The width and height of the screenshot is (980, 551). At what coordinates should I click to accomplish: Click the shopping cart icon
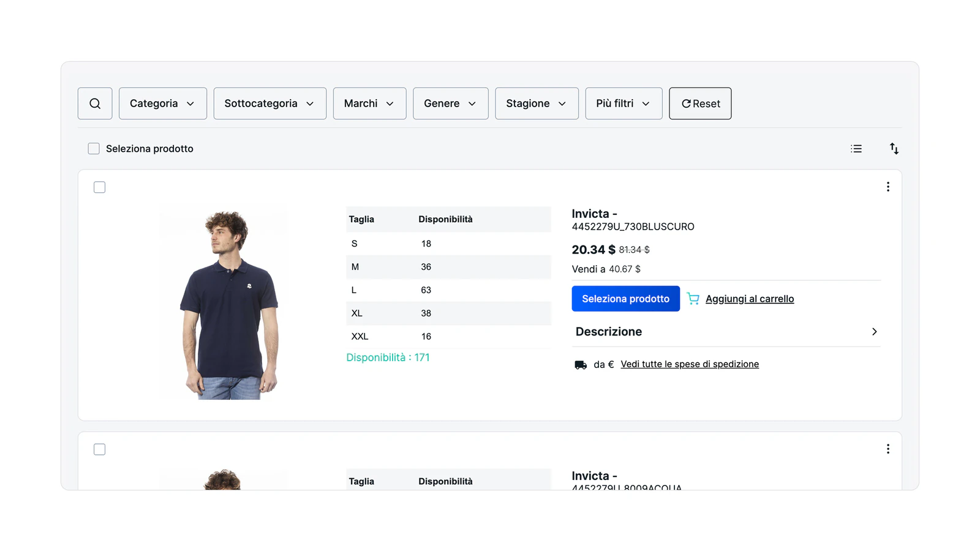693,299
